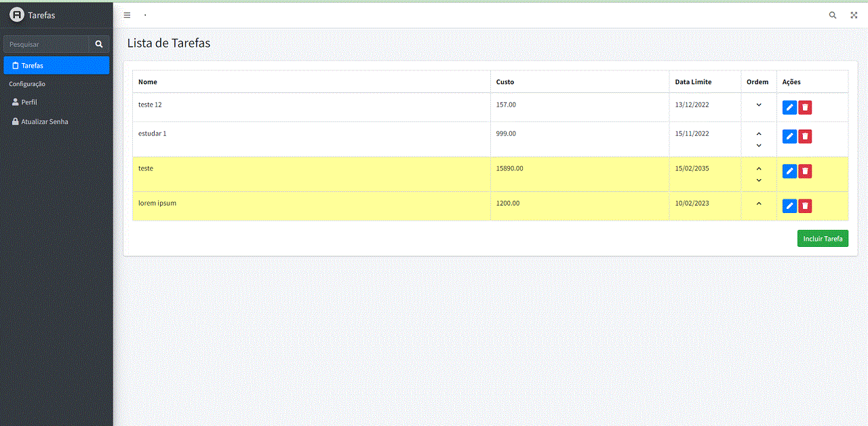Click the date 13/12/2022
The image size is (868, 426).
click(692, 104)
